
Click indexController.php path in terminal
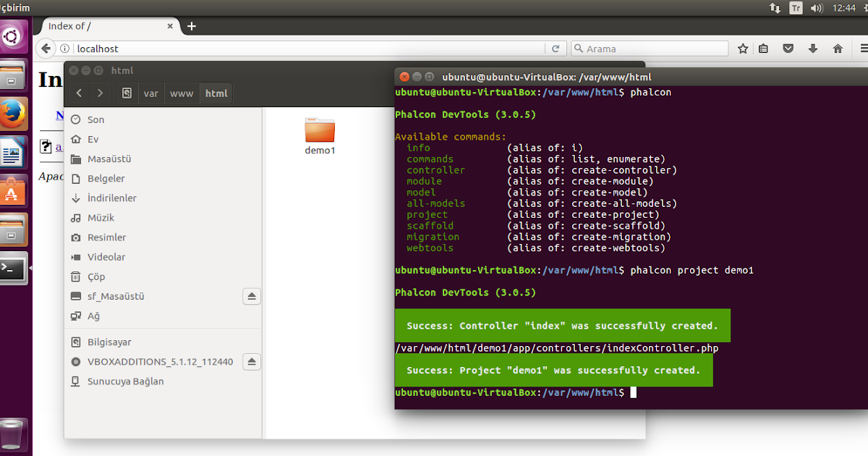(557, 348)
